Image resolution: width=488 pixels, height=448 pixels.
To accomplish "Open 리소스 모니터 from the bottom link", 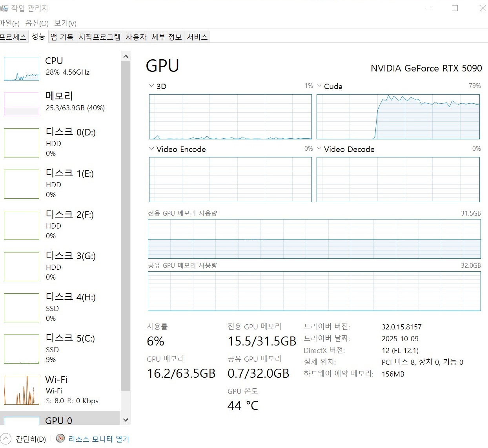I will (x=98, y=439).
